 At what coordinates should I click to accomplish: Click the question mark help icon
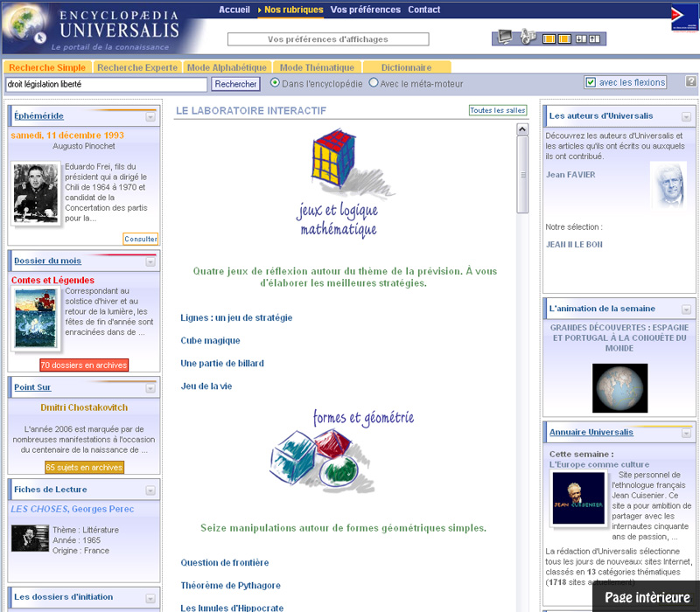[690, 81]
